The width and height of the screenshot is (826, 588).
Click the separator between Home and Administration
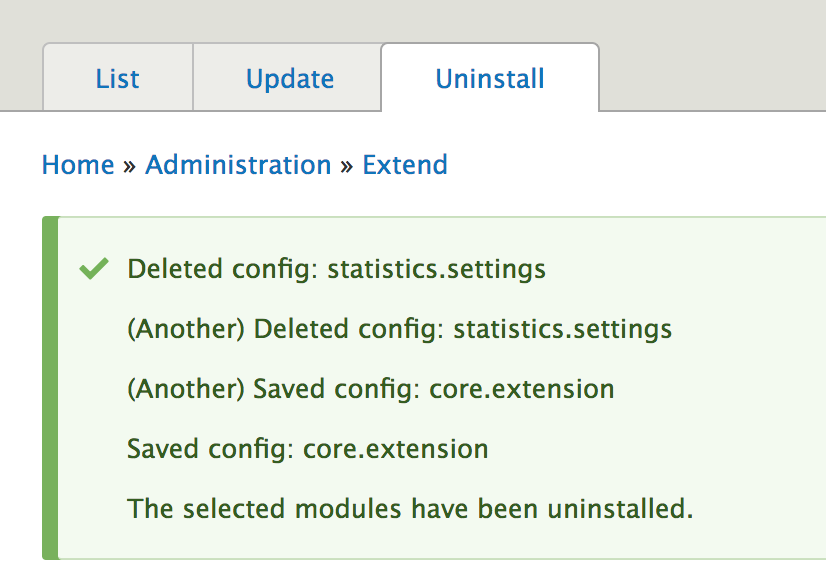point(130,166)
